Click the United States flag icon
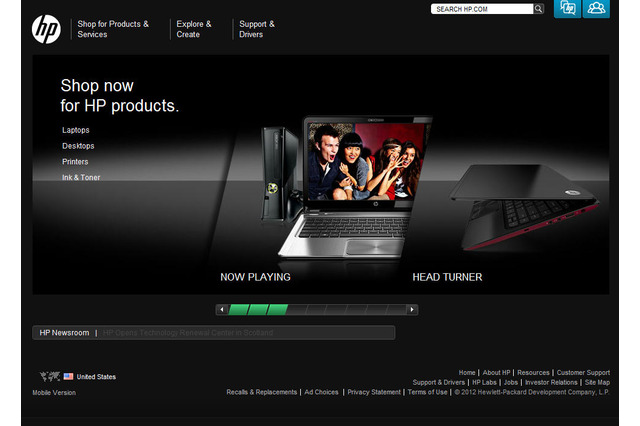This screenshot has height=426, width=640. tap(68, 376)
